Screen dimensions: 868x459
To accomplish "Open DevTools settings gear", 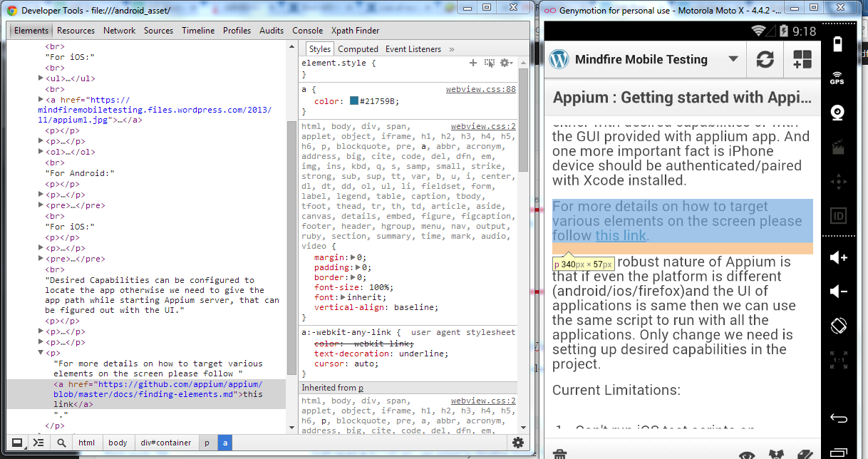I will click(x=518, y=443).
